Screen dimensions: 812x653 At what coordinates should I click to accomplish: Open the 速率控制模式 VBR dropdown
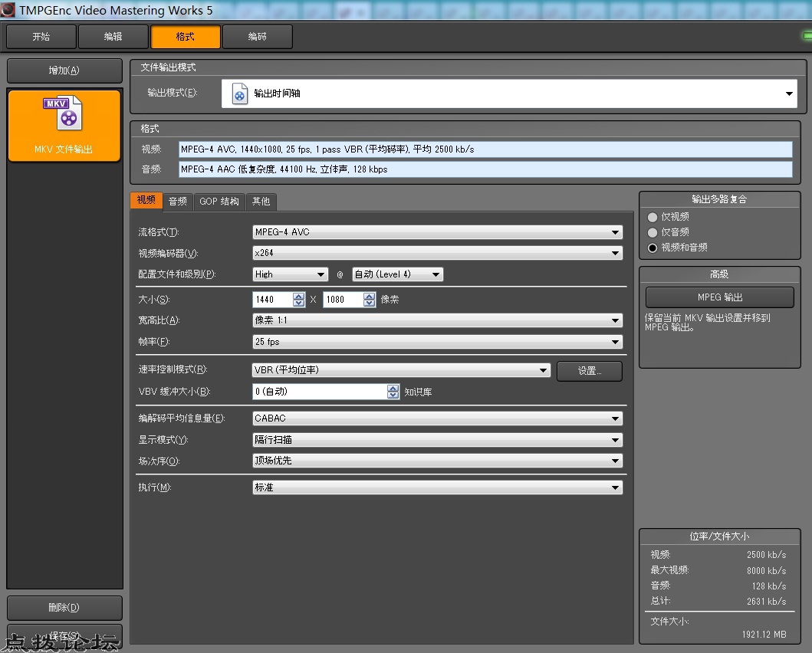(401, 370)
